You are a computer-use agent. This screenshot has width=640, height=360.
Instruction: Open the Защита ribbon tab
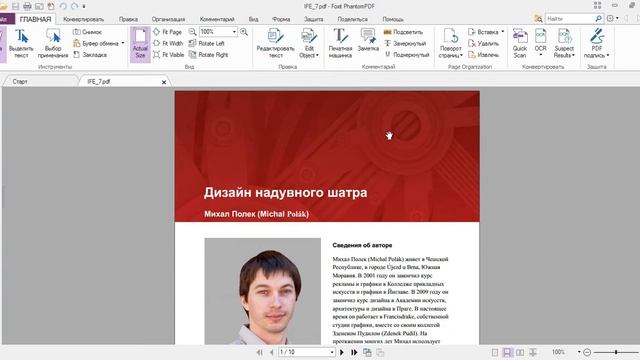[x=313, y=19]
